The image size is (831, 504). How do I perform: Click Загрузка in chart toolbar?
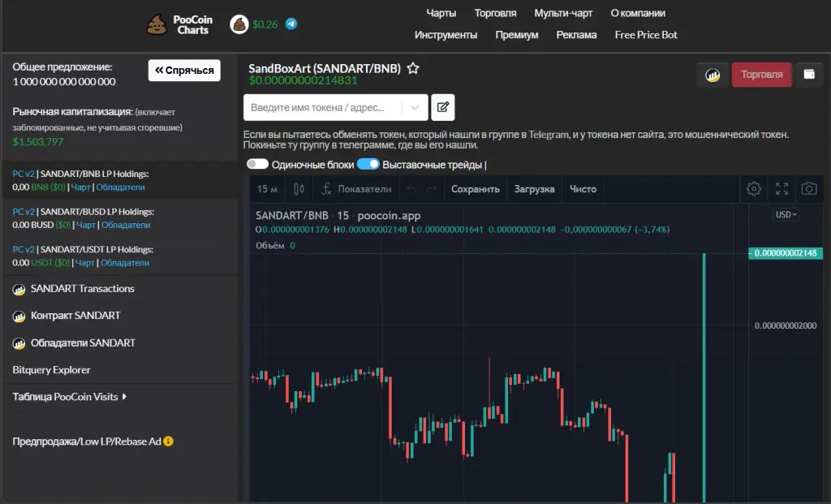534,189
